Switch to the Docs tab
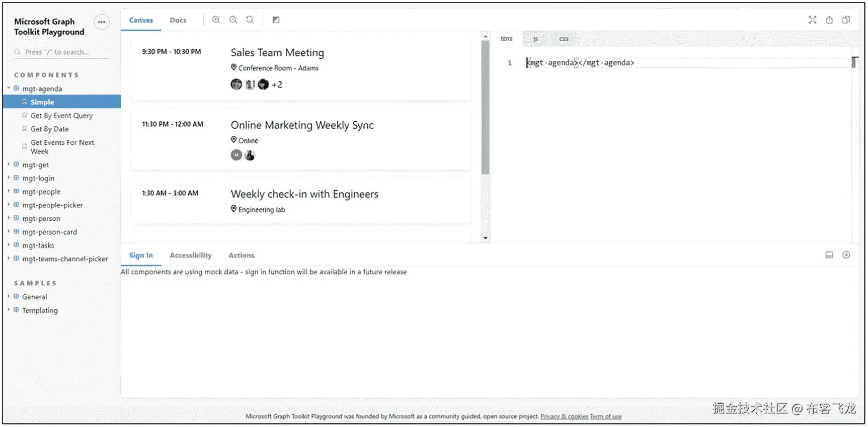This screenshot has height=427, width=868. coord(178,20)
